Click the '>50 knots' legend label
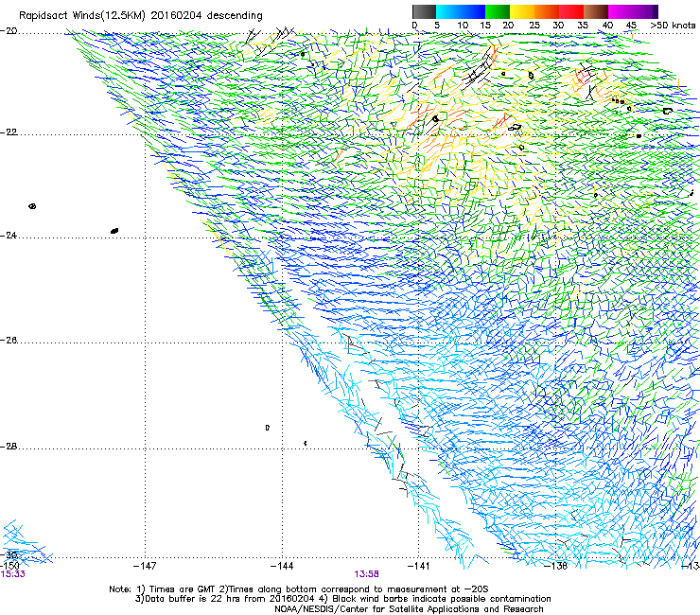The image size is (700, 615). tap(673, 26)
